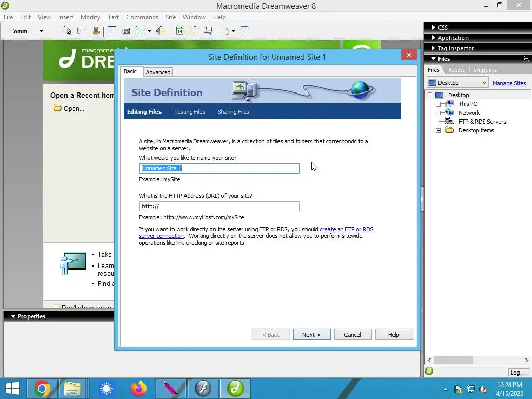Click Open... in the recent items list

coord(69,108)
